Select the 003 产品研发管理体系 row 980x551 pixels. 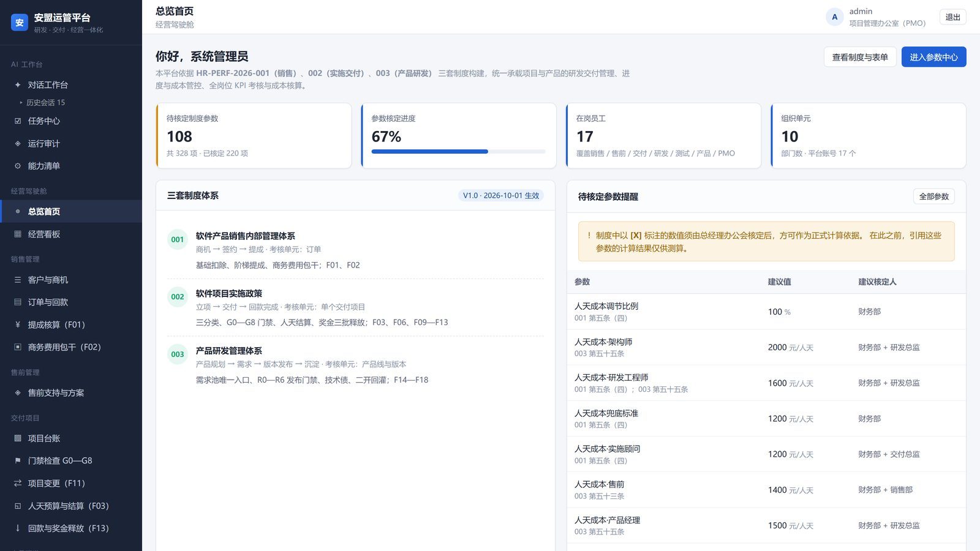pyautogui.click(x=355, y=365)
